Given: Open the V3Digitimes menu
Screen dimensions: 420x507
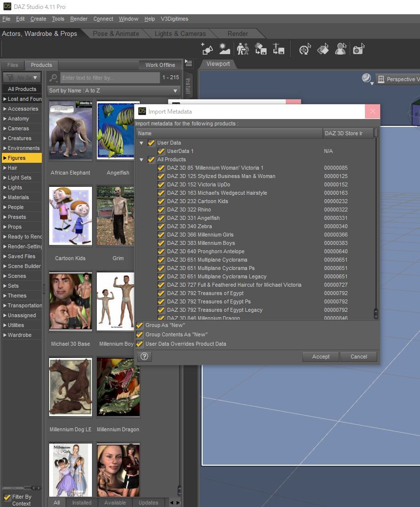Looking at the screenshot, I should click(174, 19).
